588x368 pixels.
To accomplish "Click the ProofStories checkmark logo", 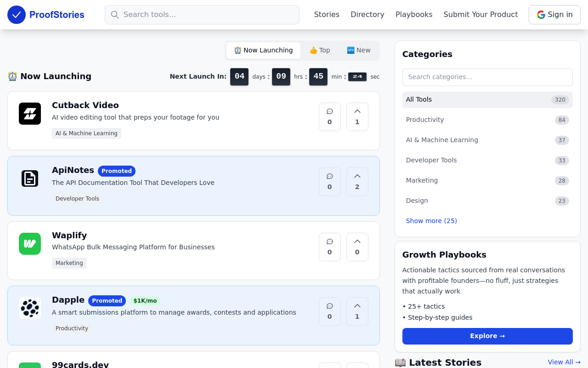I will (x=17, y=15).
